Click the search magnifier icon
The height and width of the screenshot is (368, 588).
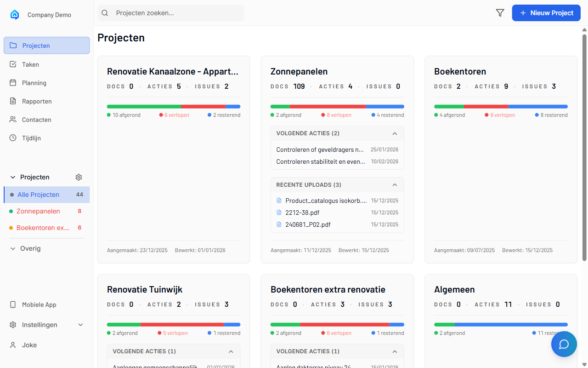pos(105,13)
